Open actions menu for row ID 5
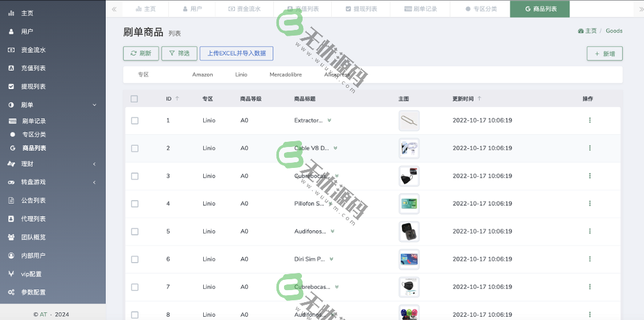 coord(590,232)
